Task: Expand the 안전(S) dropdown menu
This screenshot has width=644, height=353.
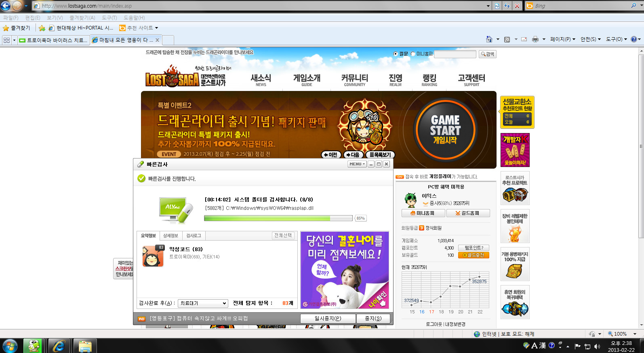Action: (x=591, y=39)
